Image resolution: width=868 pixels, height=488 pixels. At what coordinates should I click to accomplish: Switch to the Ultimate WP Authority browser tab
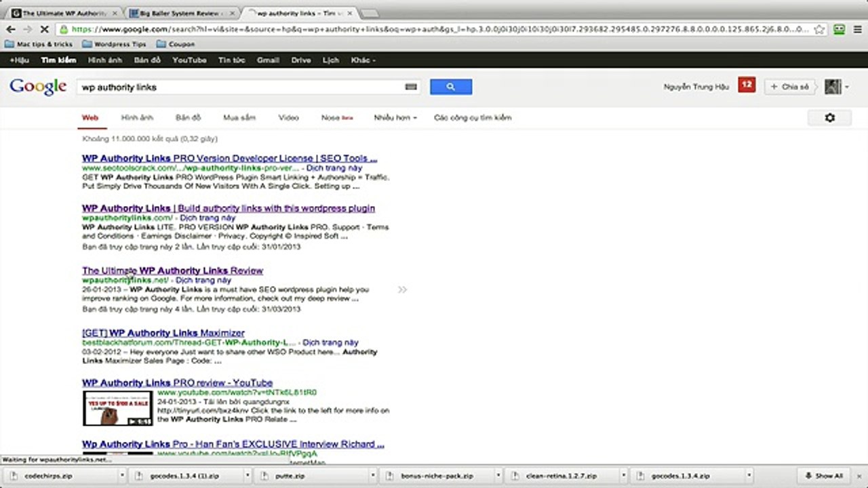64,13
